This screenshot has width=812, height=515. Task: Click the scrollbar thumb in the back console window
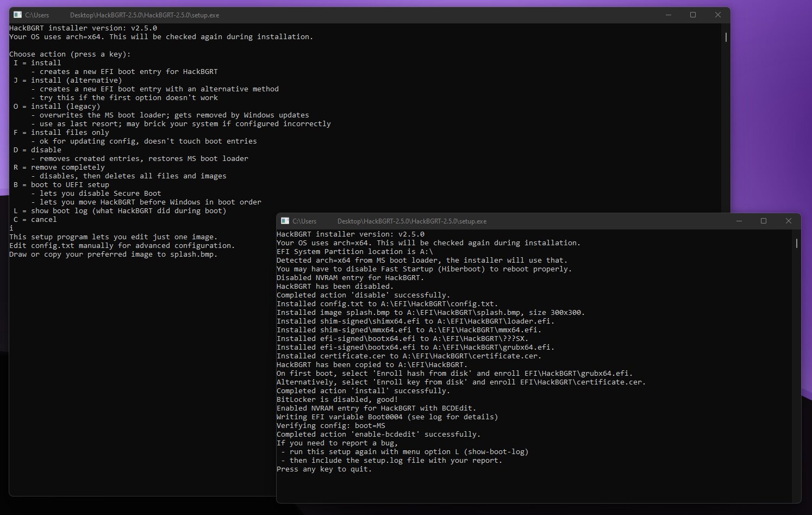pos(726,37)
